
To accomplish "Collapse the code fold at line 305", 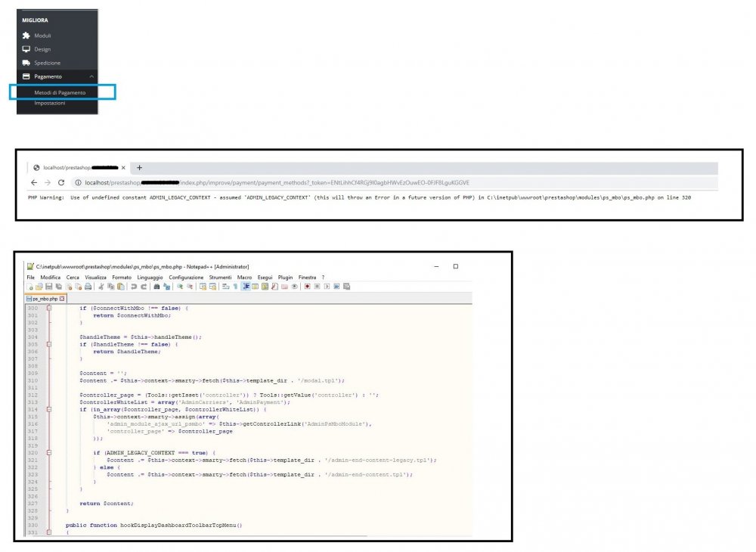I will pyautogui.click(x=48, y=344).
